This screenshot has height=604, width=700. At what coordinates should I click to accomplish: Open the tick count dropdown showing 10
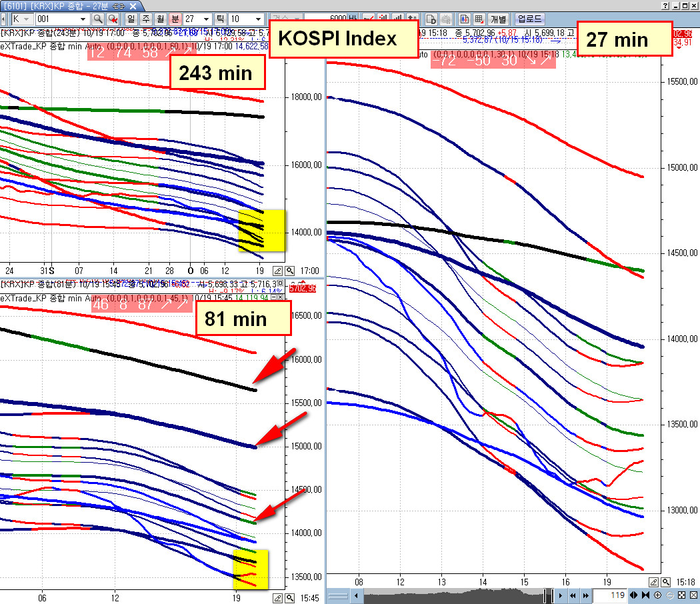(x=258, y=19)
